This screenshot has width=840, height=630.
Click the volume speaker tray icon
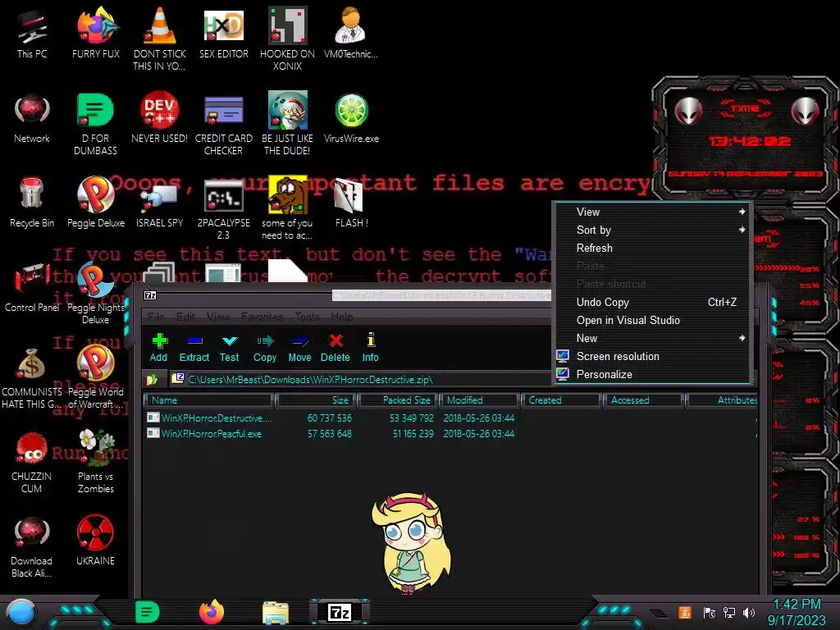click(749, 612)
